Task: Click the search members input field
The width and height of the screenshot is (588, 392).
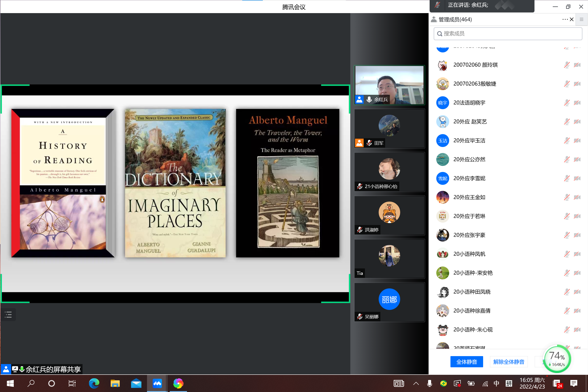Action: click(507, 34)
